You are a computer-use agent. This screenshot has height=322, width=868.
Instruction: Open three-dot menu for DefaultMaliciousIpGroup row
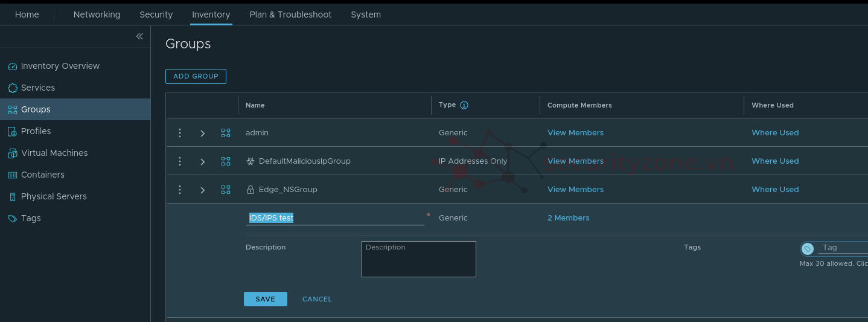pos(180,161)
